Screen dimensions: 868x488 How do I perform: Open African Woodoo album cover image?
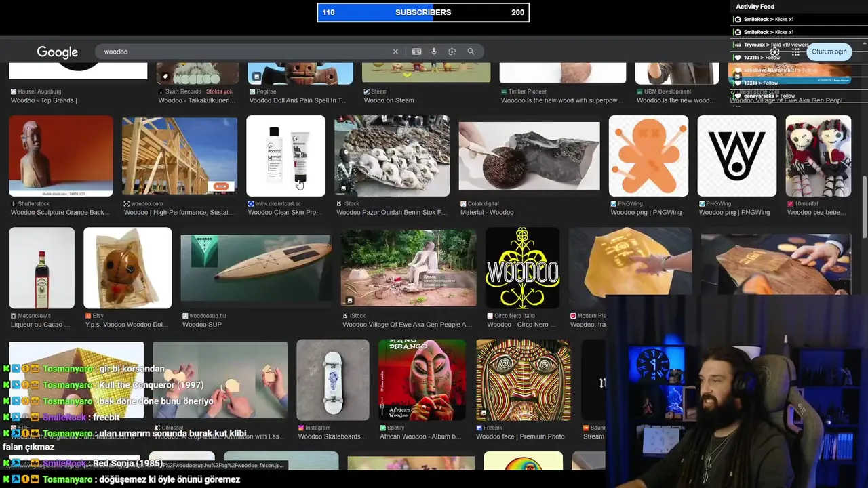422,380
